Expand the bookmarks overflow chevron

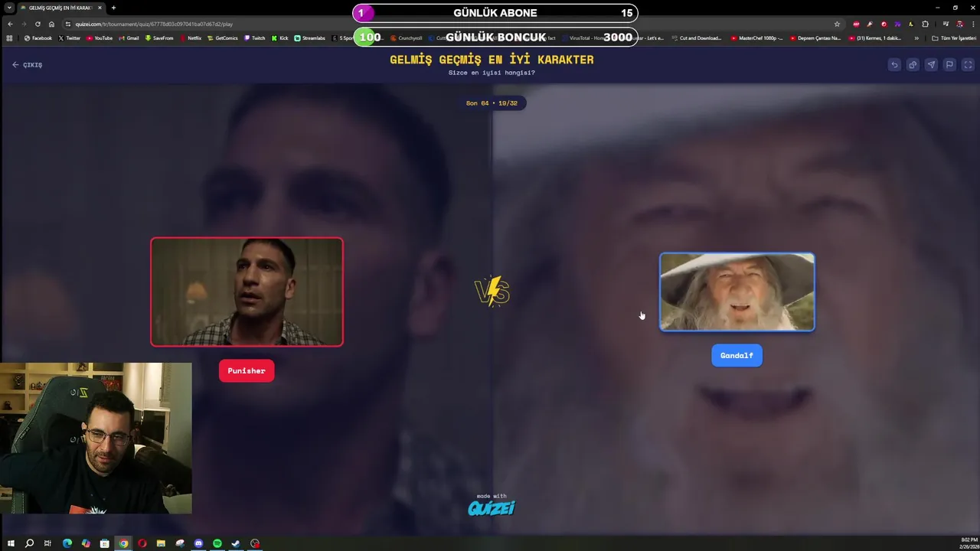(916, 38)
